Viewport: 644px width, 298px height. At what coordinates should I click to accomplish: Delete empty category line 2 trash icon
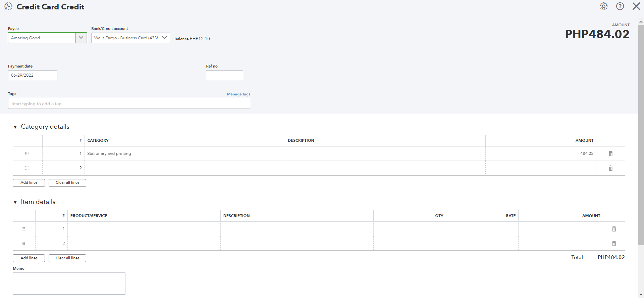610,168
